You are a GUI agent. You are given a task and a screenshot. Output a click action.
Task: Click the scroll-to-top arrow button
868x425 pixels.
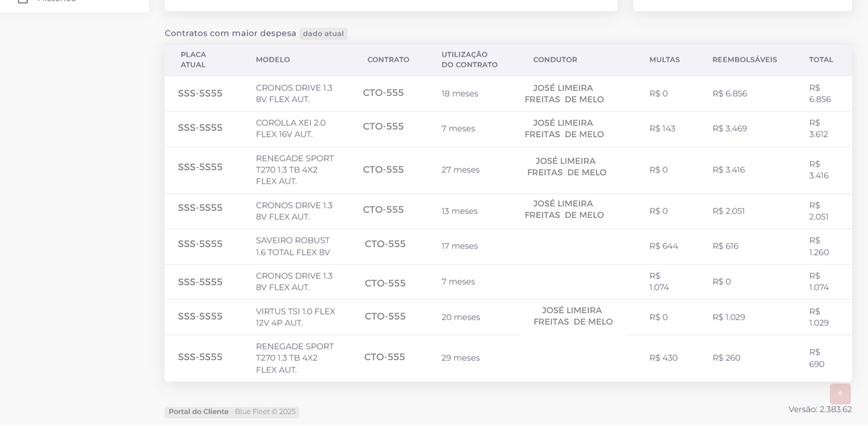tap(840, 394)
